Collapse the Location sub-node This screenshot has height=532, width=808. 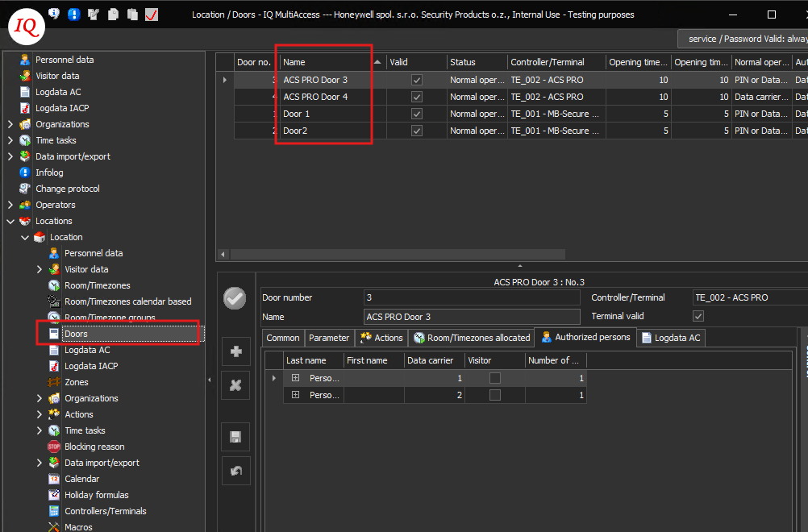(25, 238)
